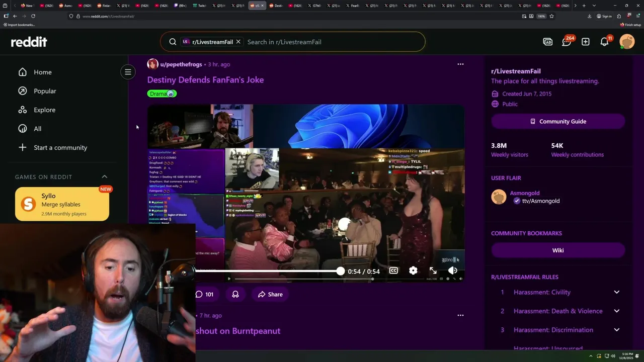Click the r/LivestreamFail sidebar heading

point(516,71)
